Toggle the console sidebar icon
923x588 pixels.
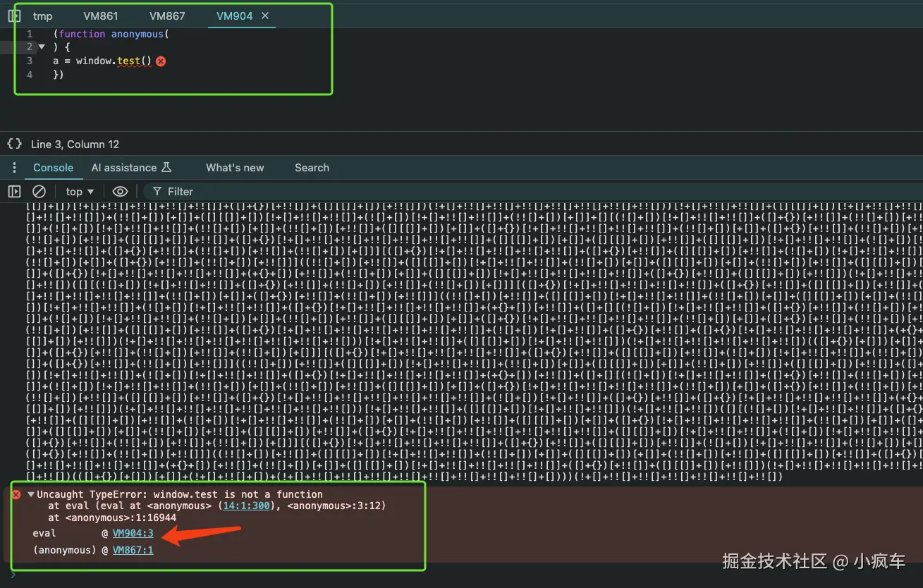14,191
